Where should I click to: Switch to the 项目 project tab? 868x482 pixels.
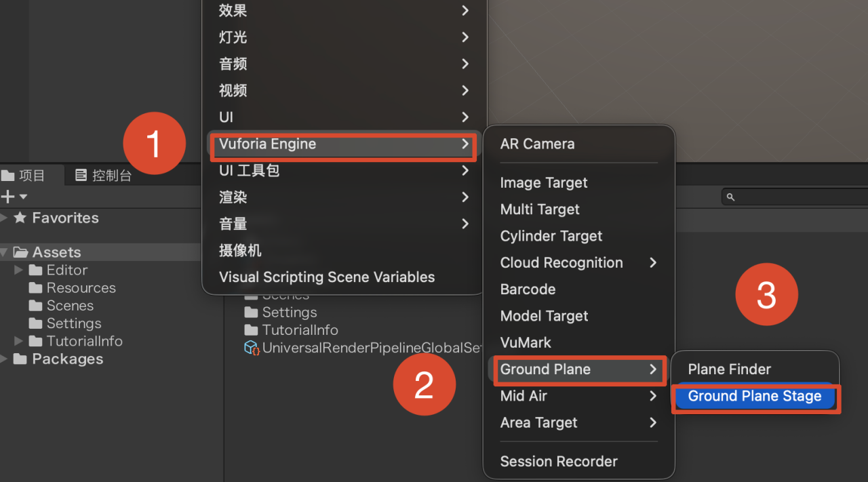click(x=24, y=176)
